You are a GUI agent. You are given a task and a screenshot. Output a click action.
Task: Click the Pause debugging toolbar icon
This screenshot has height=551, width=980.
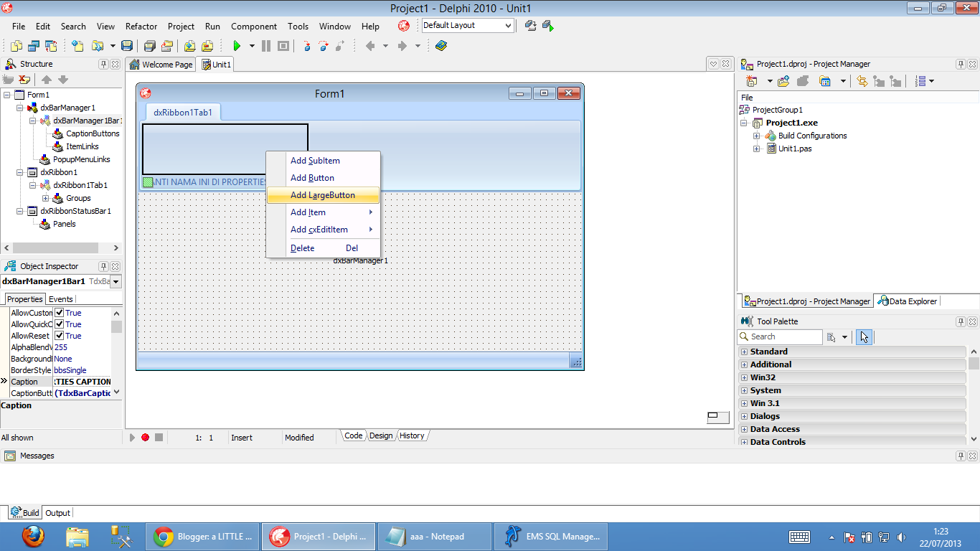[265, 45]
